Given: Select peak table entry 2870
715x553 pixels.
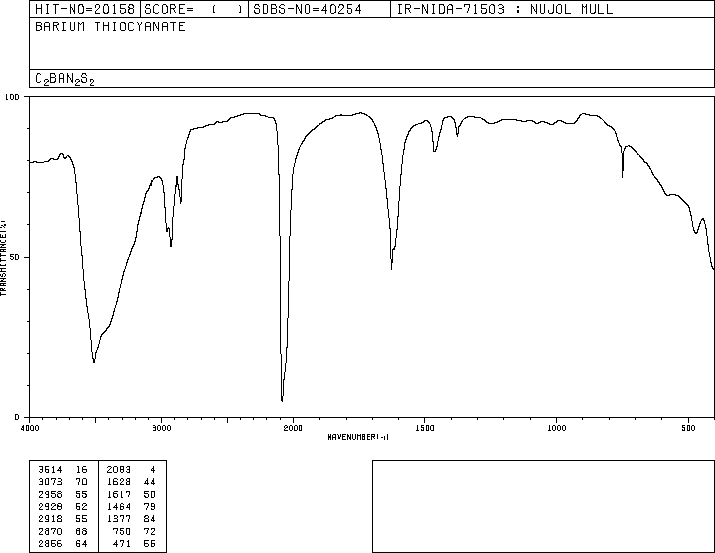Looking at the screenshot, I should click(x=50, y=532).
